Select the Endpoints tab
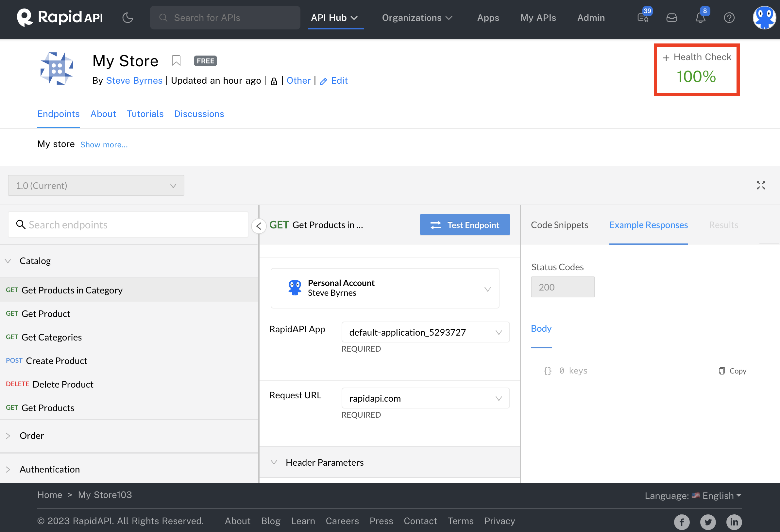Viewport: 780px width, 532px height. (x=59, y=114)
